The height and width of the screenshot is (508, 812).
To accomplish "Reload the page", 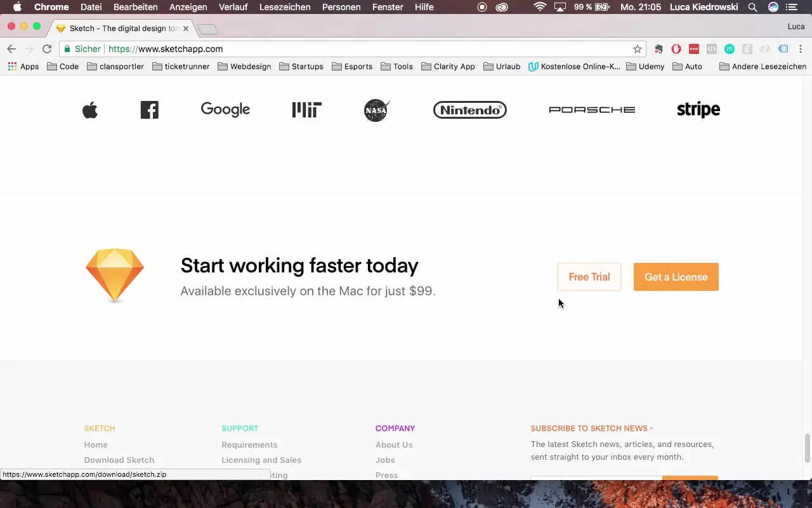I will tap(47, 49).
